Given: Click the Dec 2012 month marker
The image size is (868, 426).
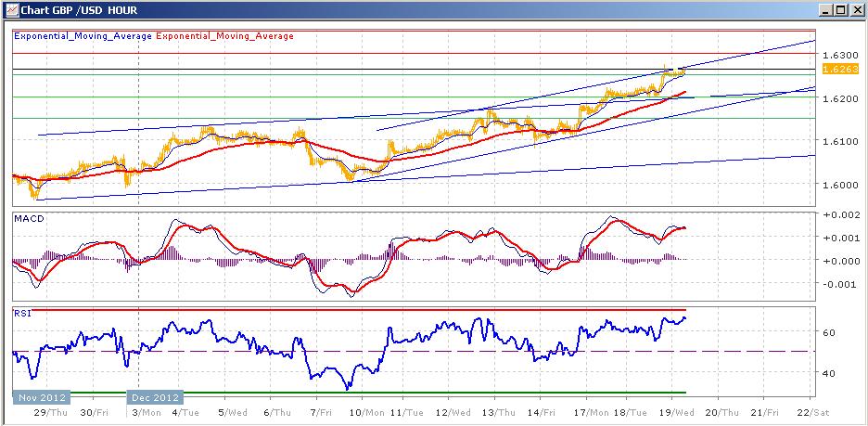Looking at the screenshot, I should [x=155, y=398].
